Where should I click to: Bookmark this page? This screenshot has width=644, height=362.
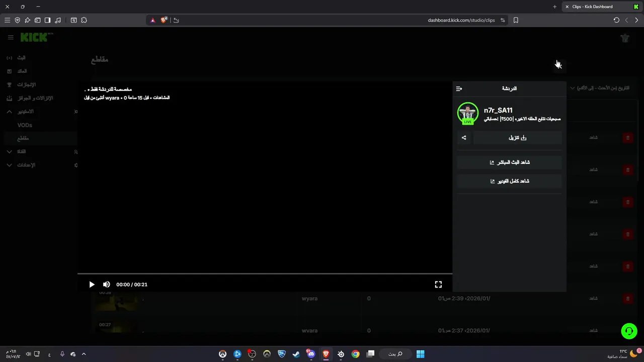pos(516,20)
